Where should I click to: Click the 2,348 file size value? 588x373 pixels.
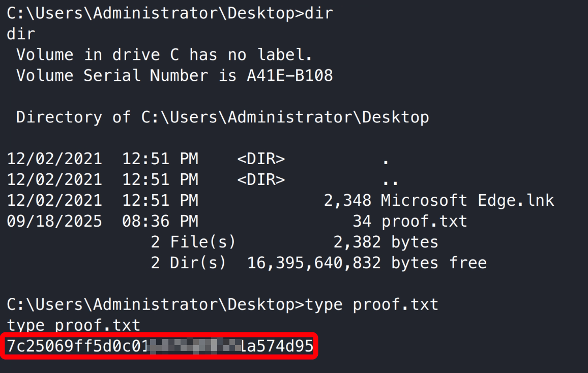[x=347, y=201]
